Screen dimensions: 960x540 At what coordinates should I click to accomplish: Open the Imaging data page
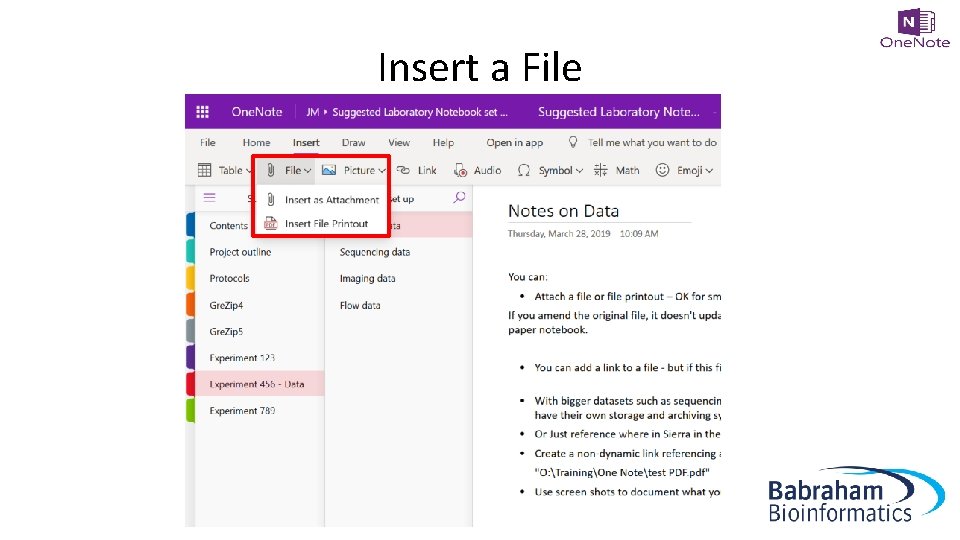pyautogui.click(x=367, y=279)
